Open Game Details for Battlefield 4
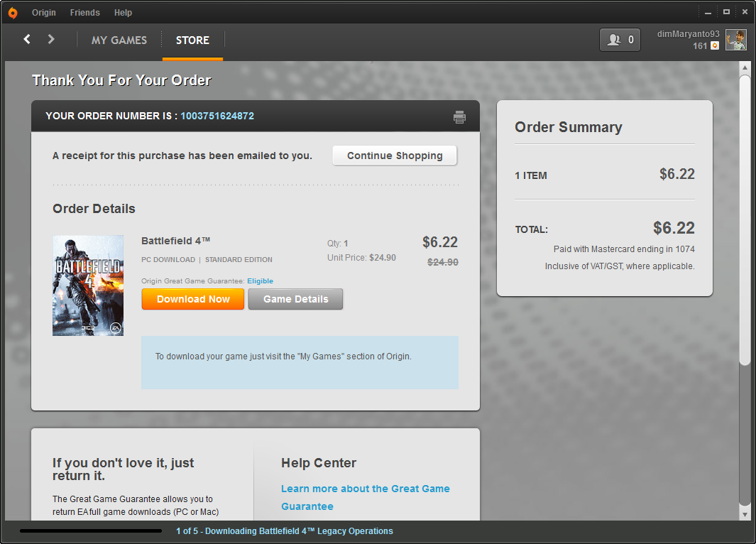This screenshot has height=544, width=756. click(295, 299)
